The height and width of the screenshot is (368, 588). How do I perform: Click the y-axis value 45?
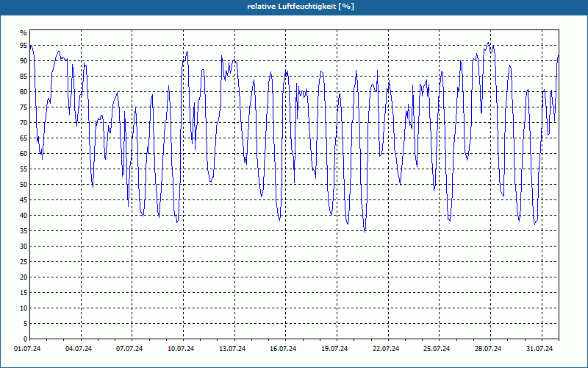tap(24, 199)
